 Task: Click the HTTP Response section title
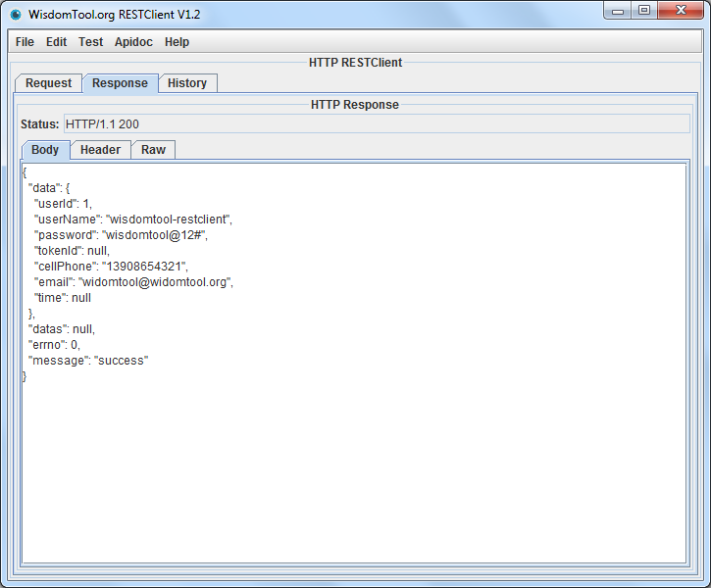point(355,105)
